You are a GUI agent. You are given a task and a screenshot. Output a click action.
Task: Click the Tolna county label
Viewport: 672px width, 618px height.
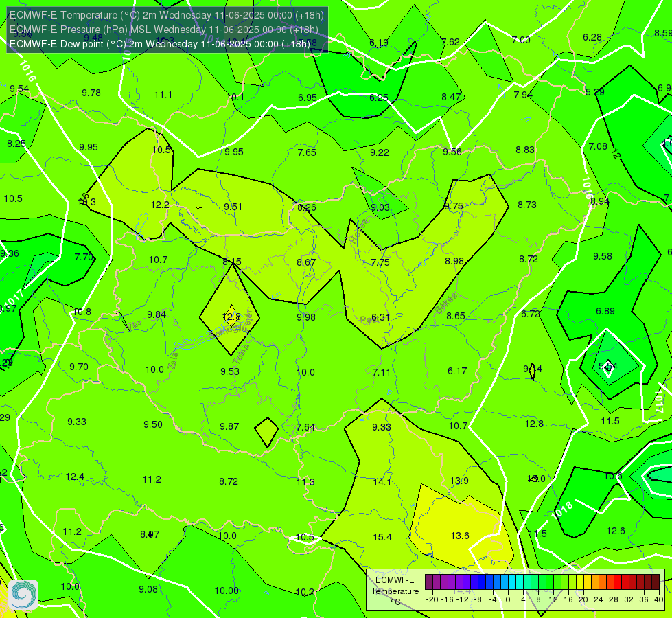pyautogui.click(x=242, y=354)
